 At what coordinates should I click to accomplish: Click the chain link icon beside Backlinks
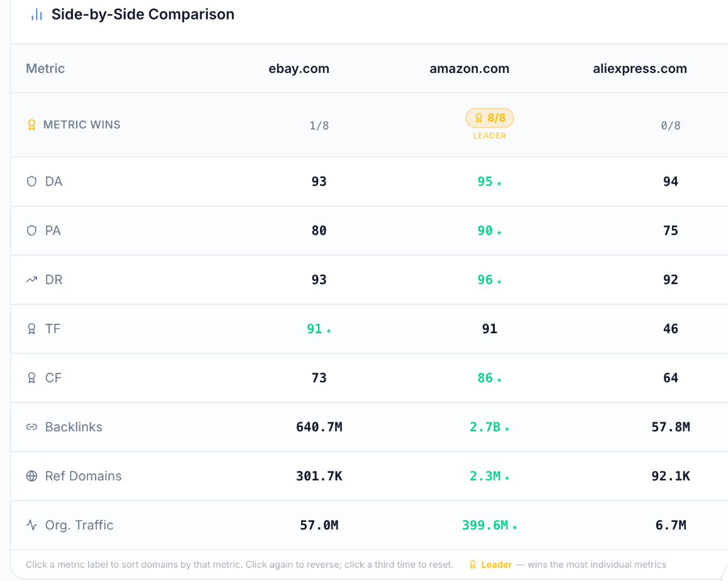(31, 427)
